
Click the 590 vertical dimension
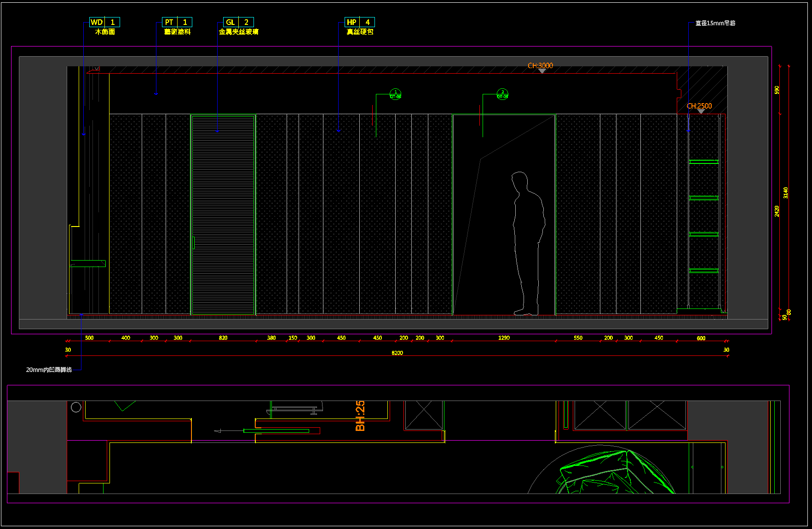(x=777, y=90)
